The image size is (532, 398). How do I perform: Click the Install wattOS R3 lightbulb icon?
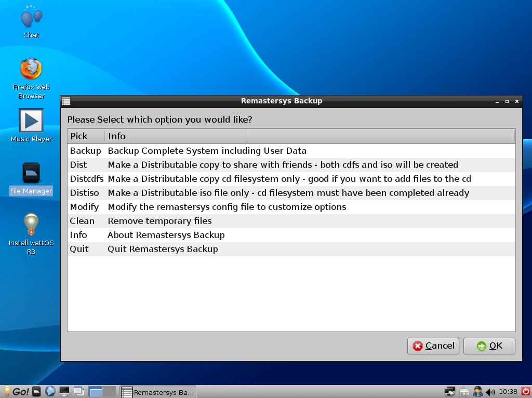click(31, 224)
